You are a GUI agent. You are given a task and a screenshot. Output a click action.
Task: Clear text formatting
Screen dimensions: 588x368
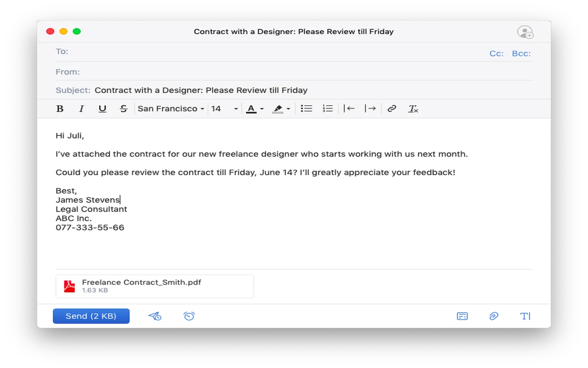coord(413,109)
